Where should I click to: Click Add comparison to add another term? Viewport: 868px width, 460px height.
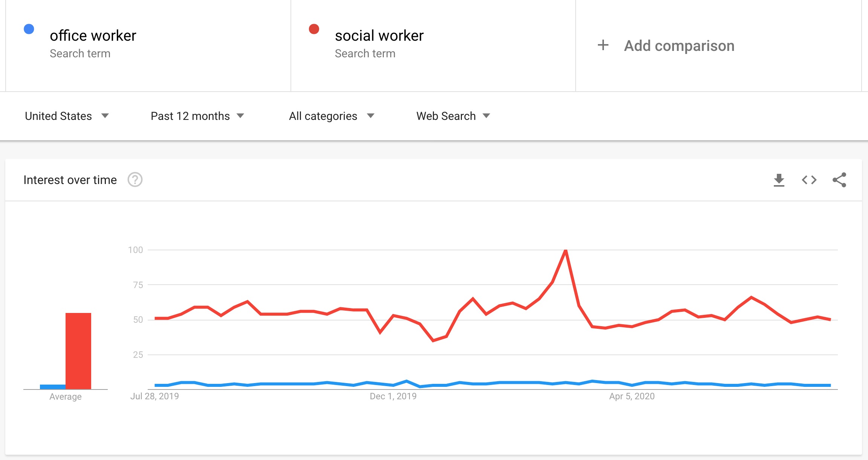tap(679, 45)
